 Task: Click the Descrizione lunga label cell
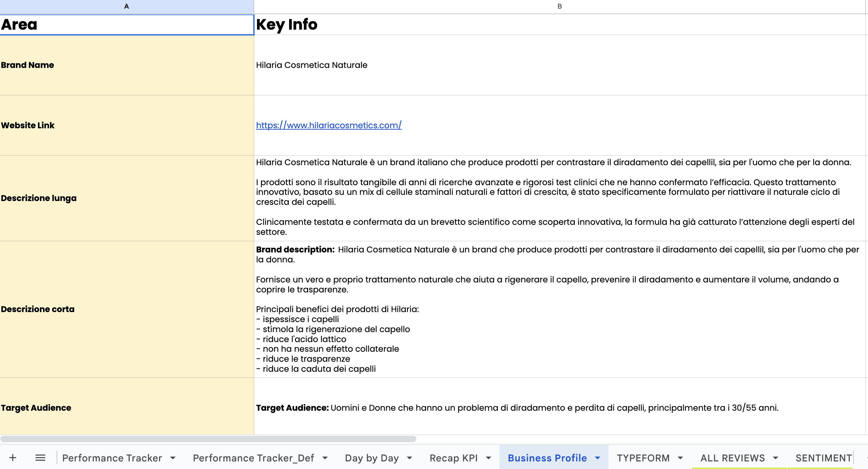coord(127,198)
